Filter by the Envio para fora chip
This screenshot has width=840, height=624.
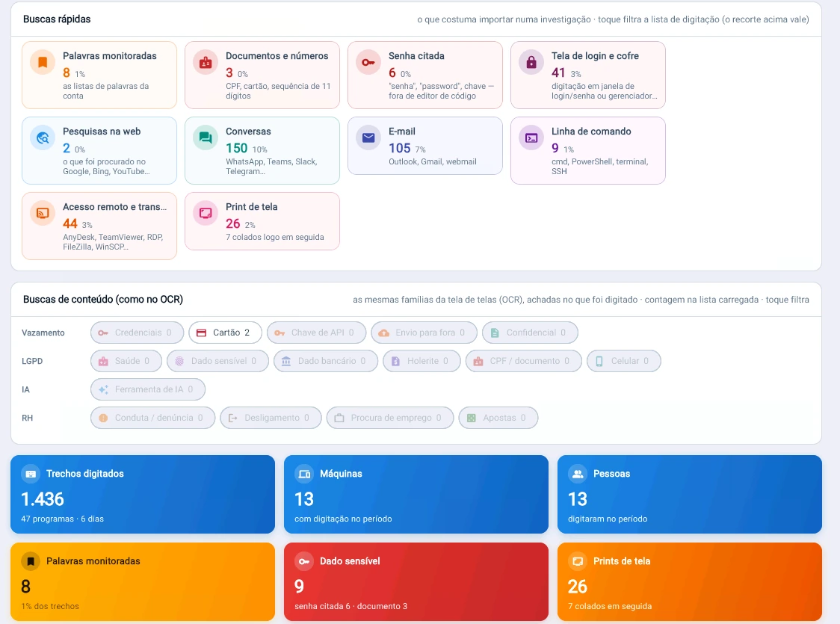point(424,333)
